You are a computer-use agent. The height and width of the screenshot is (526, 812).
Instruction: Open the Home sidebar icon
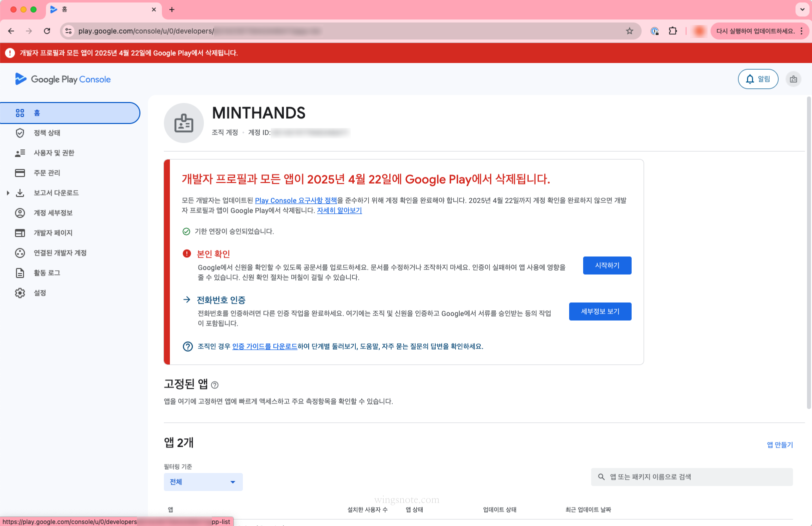click(x=20, y=113)
